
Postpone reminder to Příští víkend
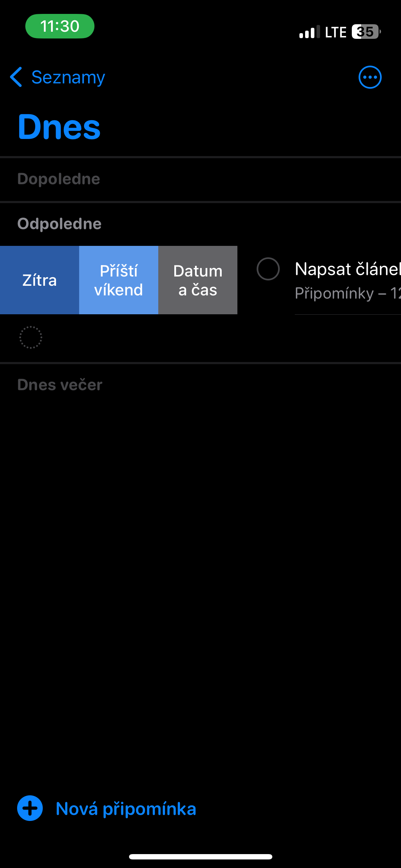coord(119,280)
